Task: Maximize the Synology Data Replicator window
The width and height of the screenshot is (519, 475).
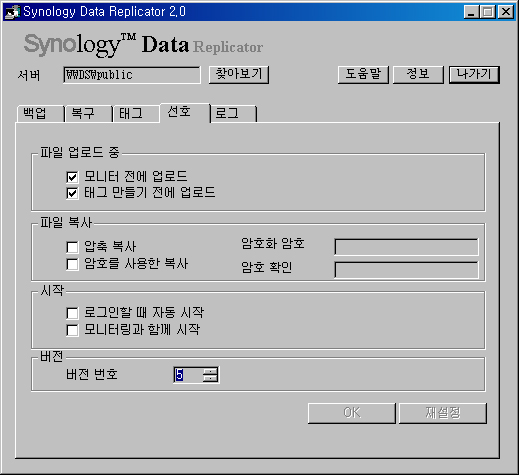Action: pyautogui.click(x=487, y=12)
